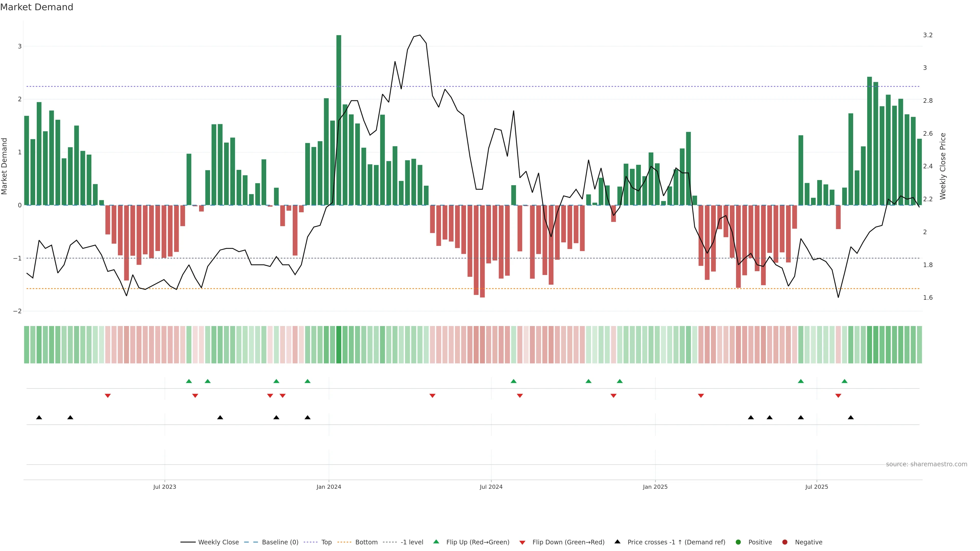980x551 pixels.
Task: Click the red Negative circle legend icon
Action: pos(785,542)
